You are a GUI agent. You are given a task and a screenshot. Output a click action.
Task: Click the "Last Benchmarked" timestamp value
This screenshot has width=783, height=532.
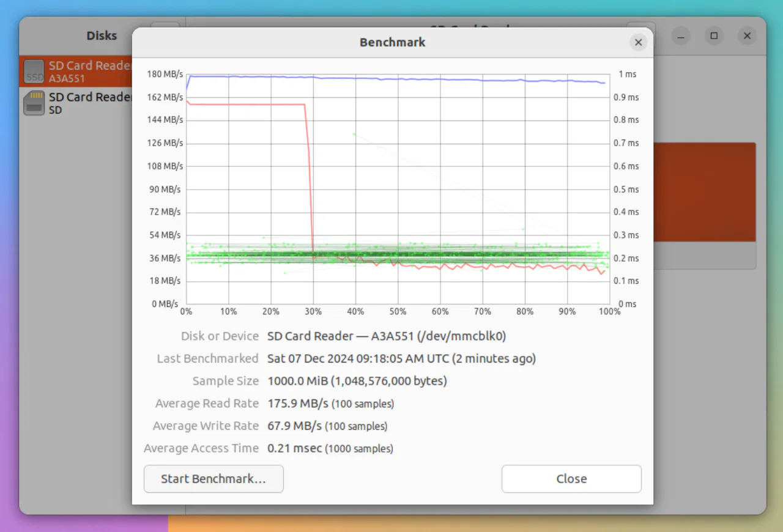(401, 358)
